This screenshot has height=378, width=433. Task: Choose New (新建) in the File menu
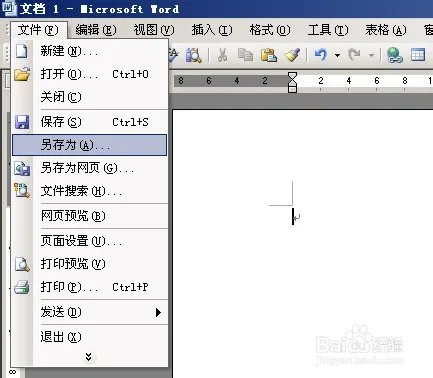(89, 51)
